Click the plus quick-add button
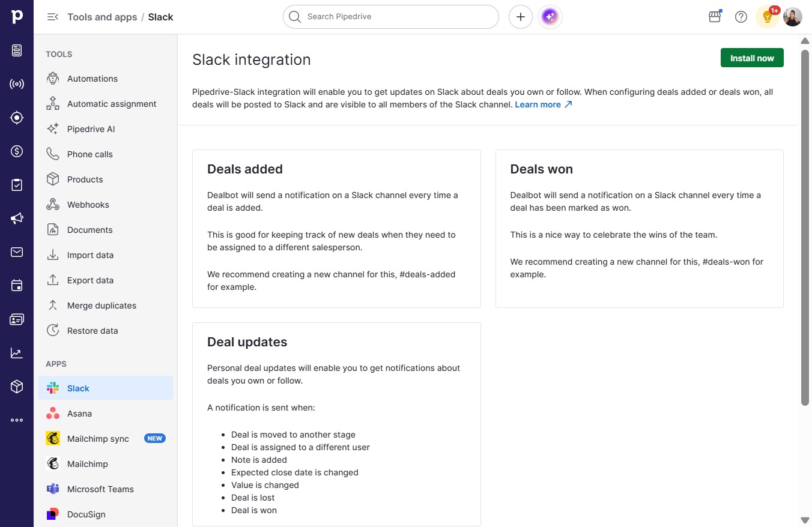812x527 pixels. (521, 17)
